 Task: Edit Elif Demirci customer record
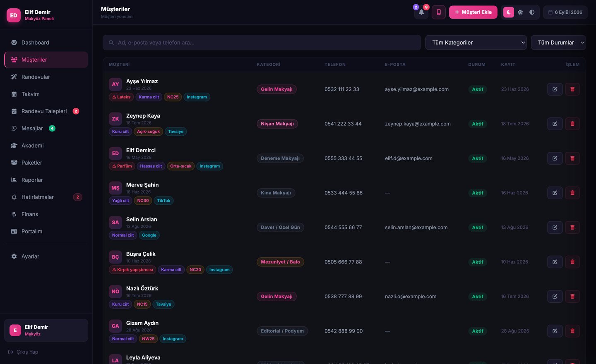click(x=555, y=158)
